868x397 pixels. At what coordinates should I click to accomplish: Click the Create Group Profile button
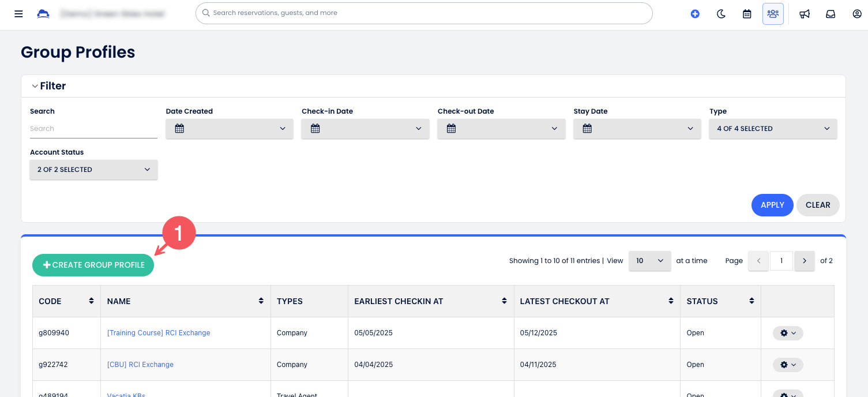point(93,265)
